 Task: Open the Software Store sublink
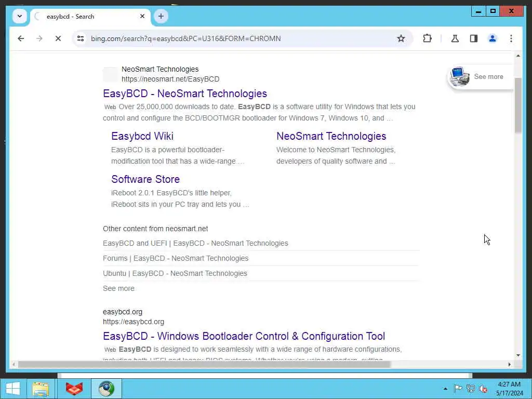click(x=145, y=179)
